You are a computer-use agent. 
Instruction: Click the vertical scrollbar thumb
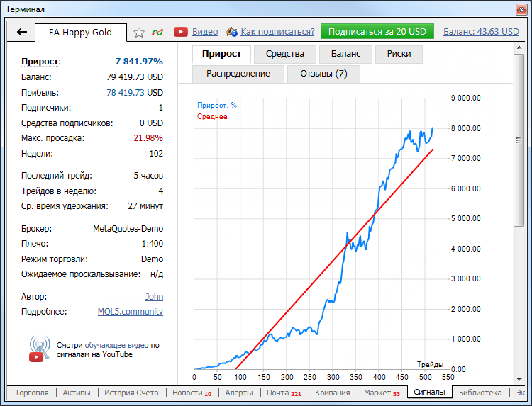tap(519, 140)
